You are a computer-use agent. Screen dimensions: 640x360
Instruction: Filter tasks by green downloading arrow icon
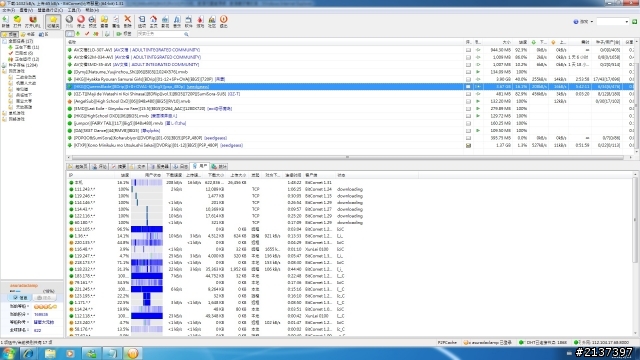coord(78,34)
